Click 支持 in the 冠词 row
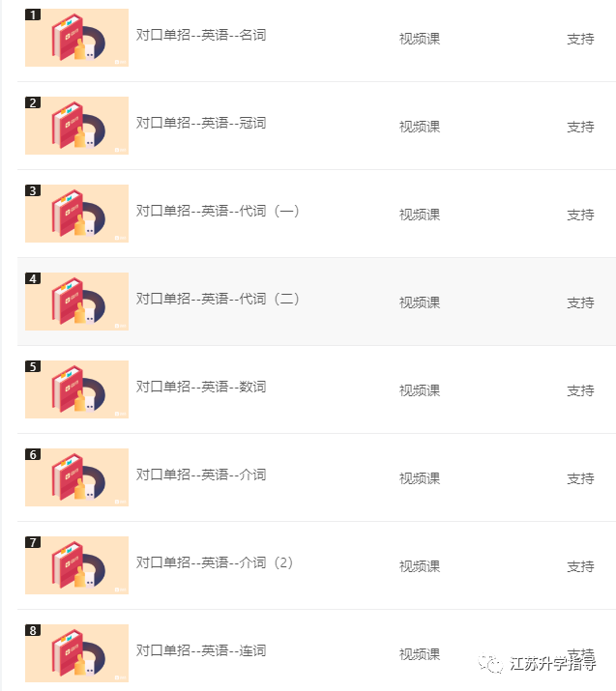The width and height of the screenshot is (616, 691). tap(580, 127)
